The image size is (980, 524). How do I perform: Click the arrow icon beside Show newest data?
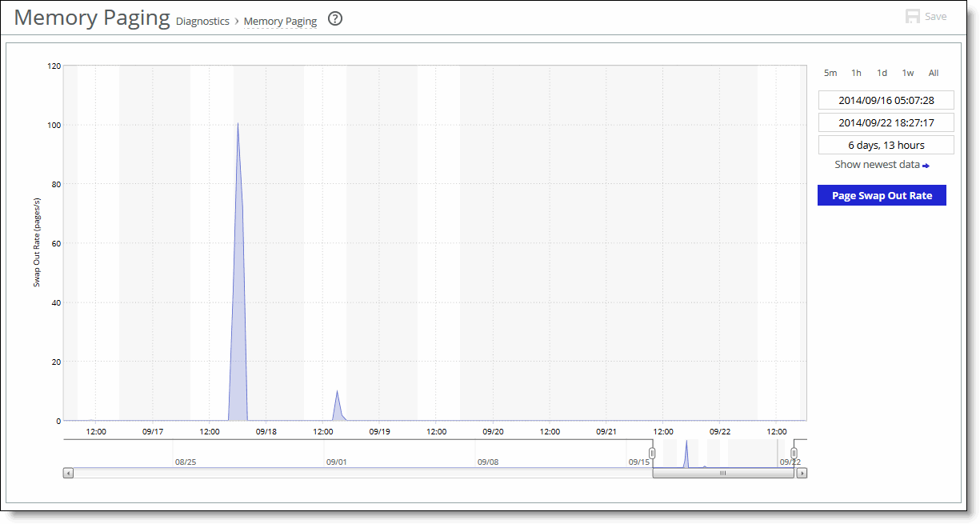click(926, 164)
